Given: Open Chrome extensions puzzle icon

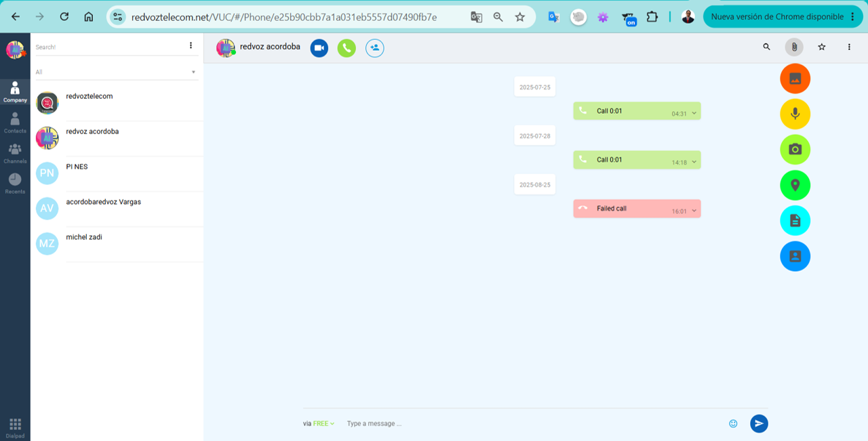Looking at the screenshot, I should click(x=652, y=17).
